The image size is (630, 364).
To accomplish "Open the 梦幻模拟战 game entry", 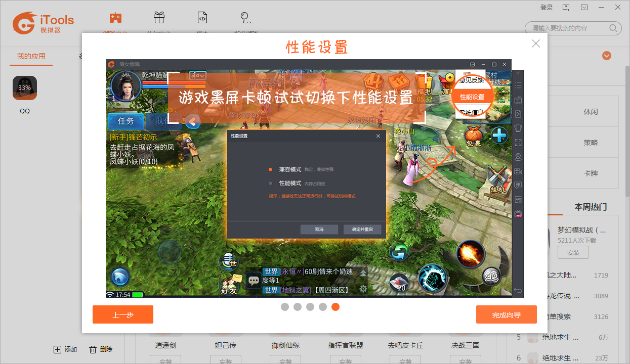I will point(582,230).
